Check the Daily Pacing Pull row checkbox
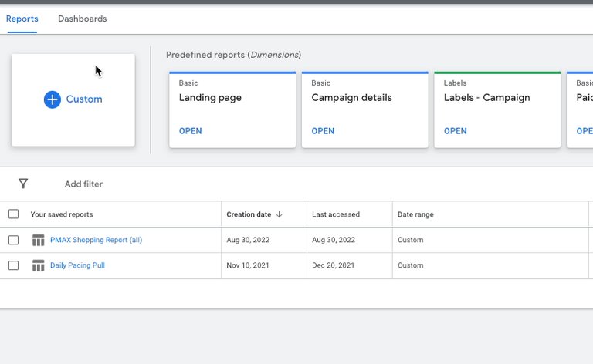 click(x=14, y=265)
